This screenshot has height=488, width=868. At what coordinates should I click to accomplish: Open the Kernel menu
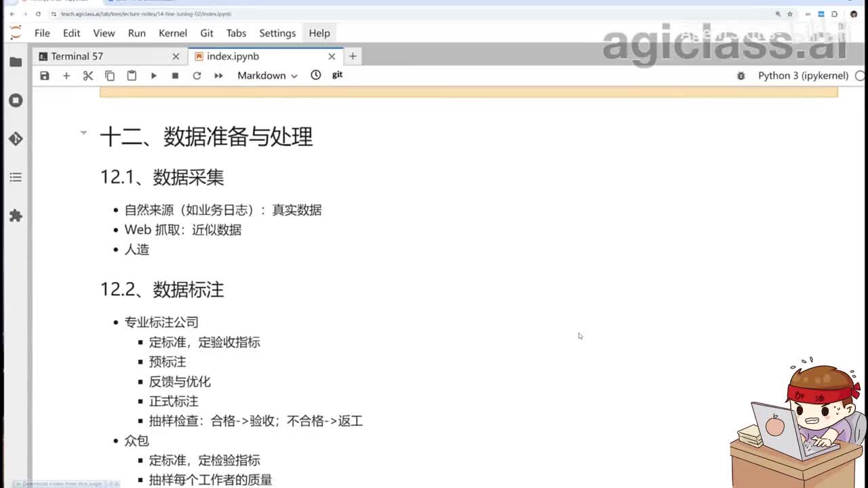[x=173, y=33]
